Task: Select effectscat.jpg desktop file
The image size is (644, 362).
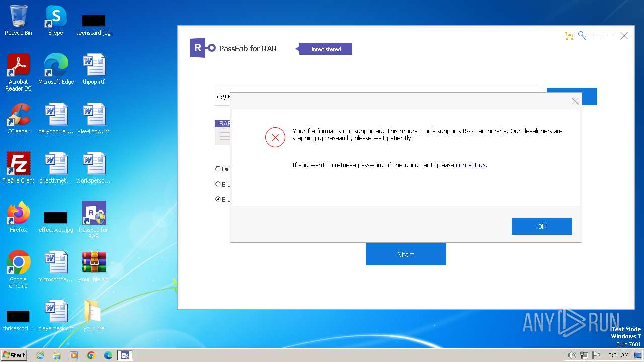Action: pyautogui.click(x=56, y=221)
